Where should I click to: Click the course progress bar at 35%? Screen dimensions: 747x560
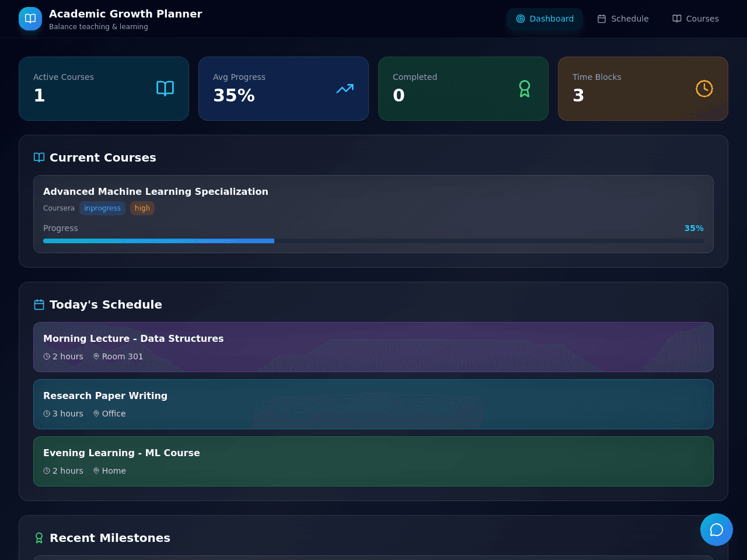tap(373, 241)
